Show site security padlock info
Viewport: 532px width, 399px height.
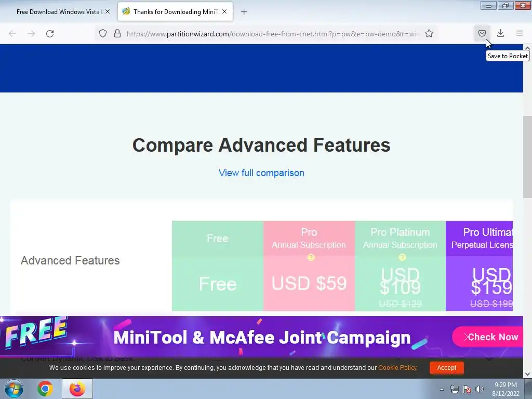pyautogui.click(x=117, y=33)
